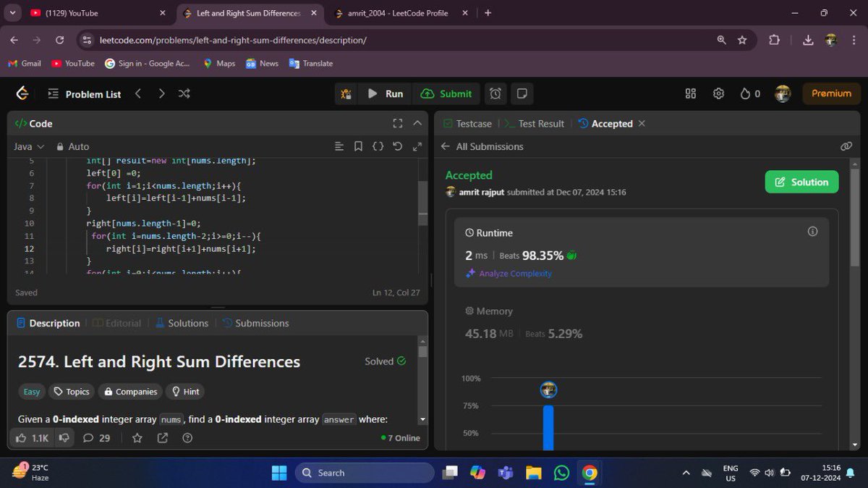Click the streak flame counter

750,93
